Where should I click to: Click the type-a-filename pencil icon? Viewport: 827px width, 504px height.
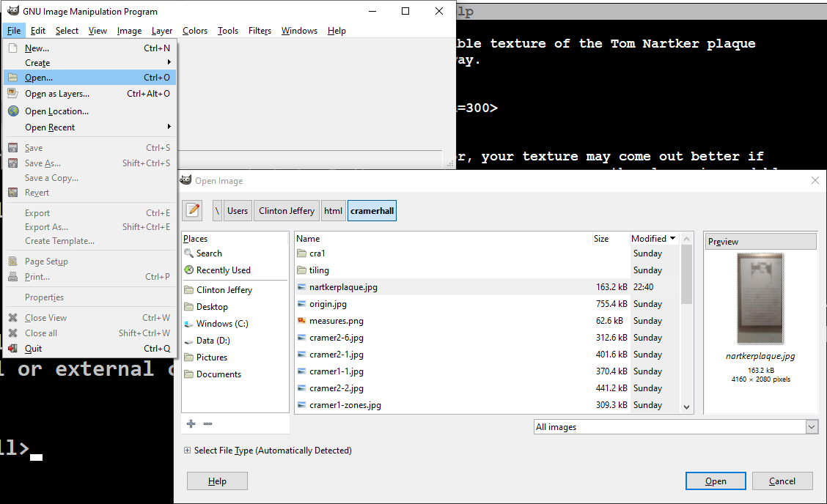[x=193, y=210]
